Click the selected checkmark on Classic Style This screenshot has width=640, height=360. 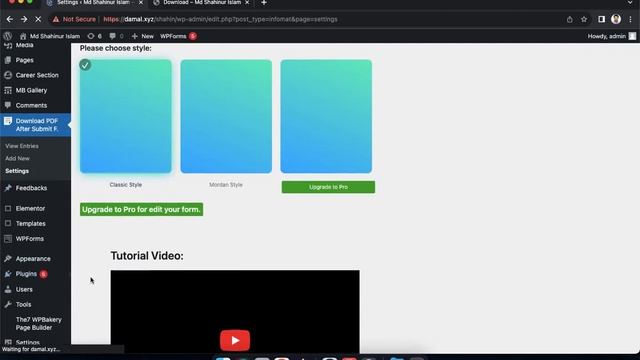pos(85,65)
